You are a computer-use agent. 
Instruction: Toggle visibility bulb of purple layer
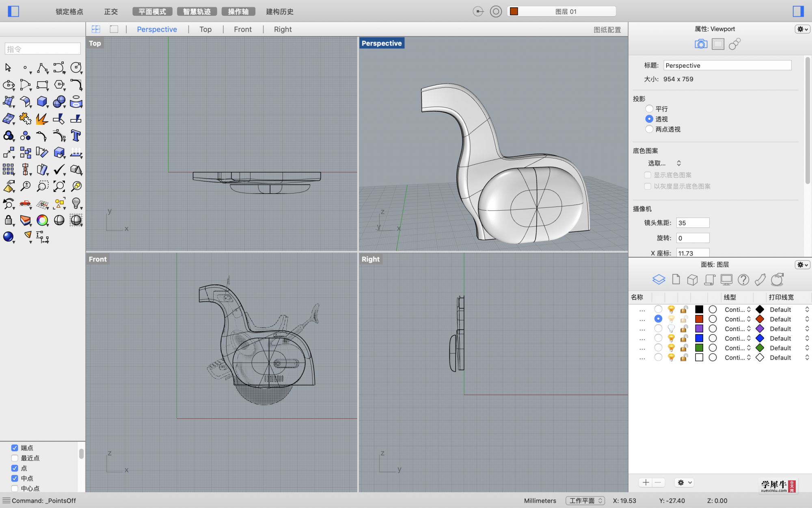point(671,329)
